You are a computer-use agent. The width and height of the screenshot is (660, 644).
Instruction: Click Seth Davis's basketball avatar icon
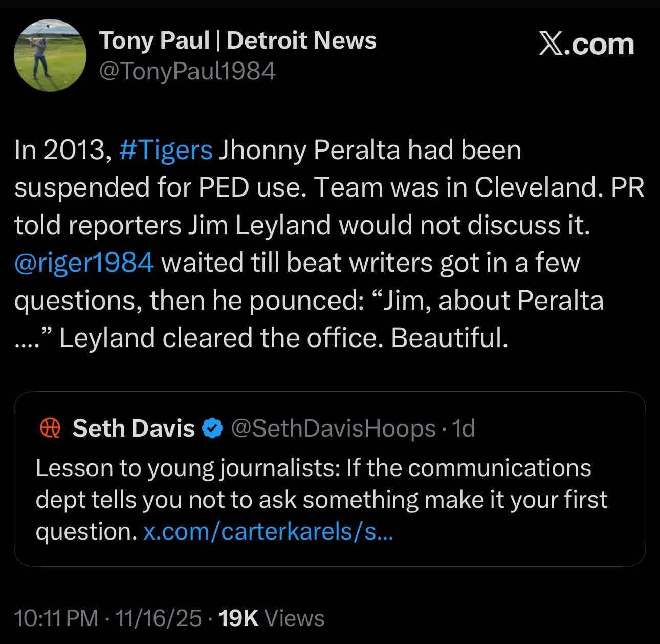50,428
